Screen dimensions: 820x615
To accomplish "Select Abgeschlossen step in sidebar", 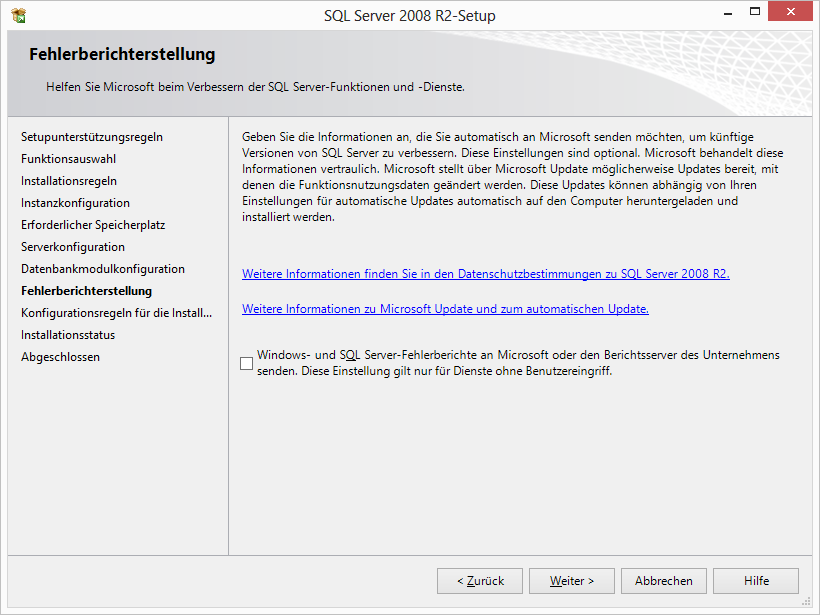I will (60, 357).
